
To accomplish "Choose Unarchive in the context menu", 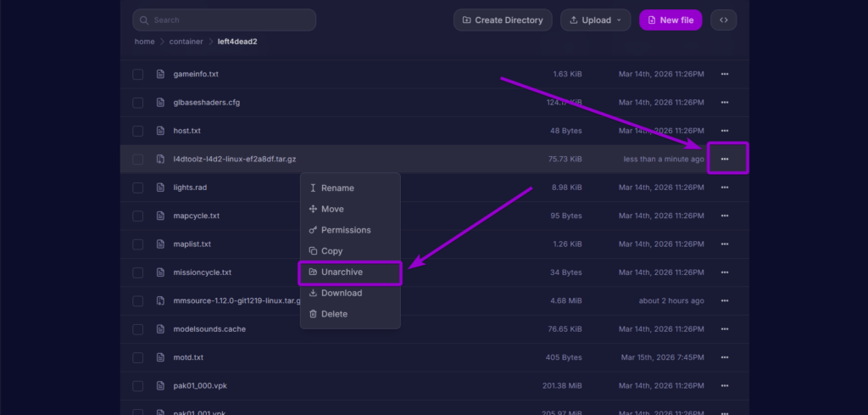I will pos(350,272).
